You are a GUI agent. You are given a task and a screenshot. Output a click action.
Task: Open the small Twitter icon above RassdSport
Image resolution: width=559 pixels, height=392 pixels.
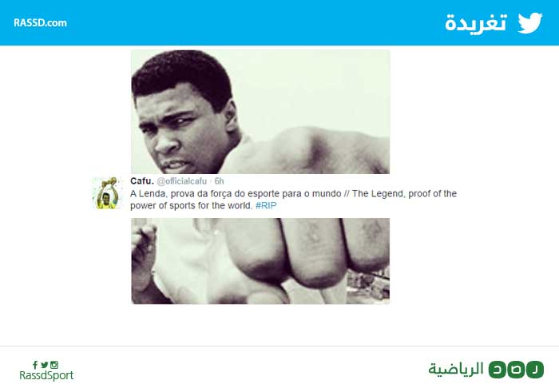click(x=44, y=365)
